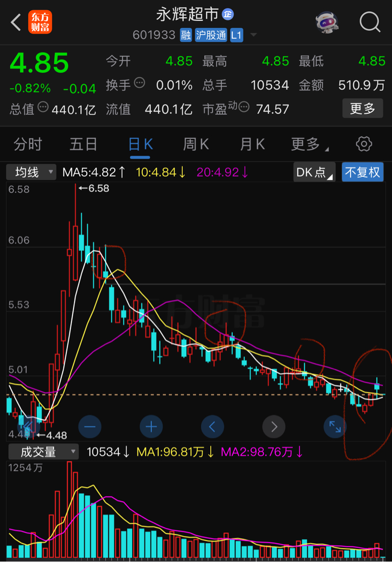The height and width of the screenshot is (562, 392).
Task: Toggle the 不复权 adjustment button
Action: 362,172
